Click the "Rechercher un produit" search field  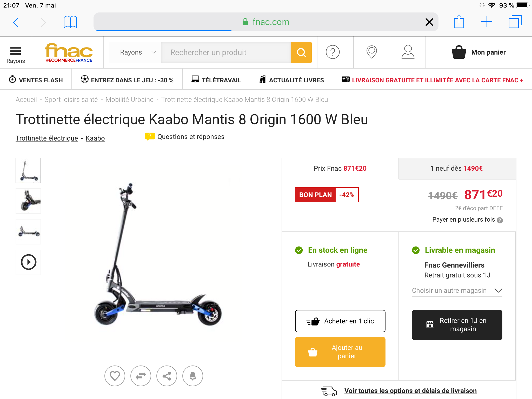[225, 52]
